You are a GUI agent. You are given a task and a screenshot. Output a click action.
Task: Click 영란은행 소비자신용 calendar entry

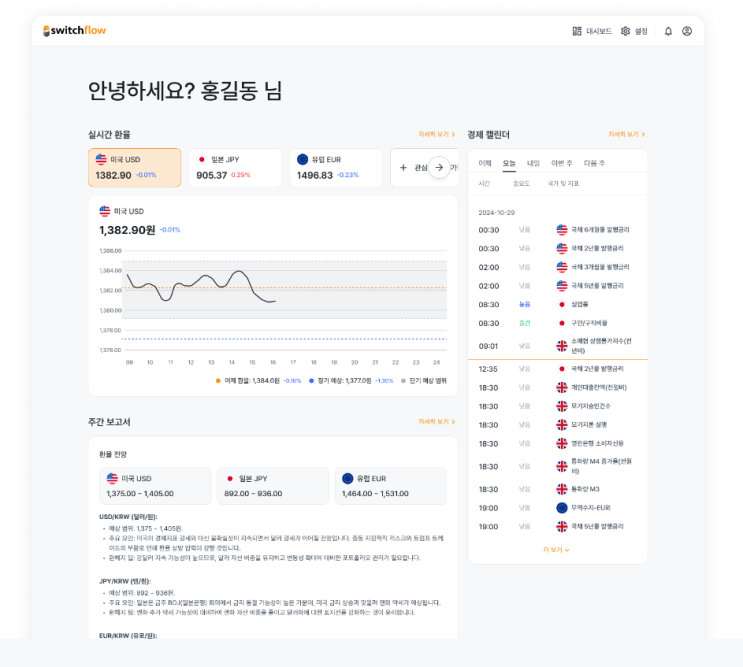597,443
